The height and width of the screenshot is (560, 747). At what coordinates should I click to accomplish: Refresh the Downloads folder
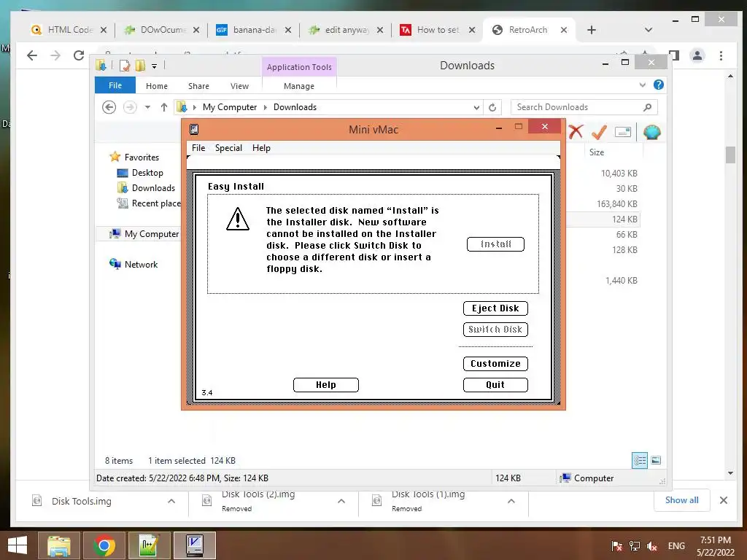(x=492, y=107)
